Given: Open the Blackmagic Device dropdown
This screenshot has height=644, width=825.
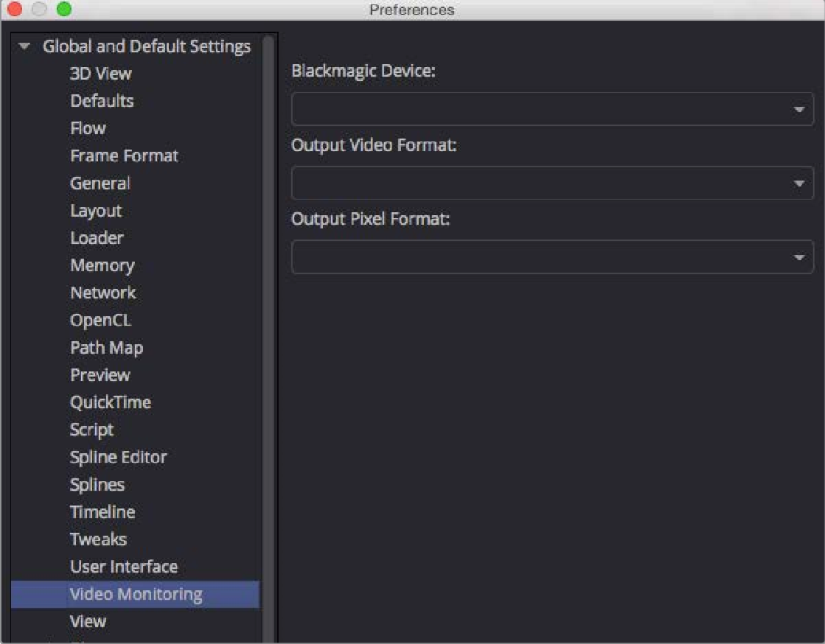Looking at the screenshot, I should pos(552,109).
